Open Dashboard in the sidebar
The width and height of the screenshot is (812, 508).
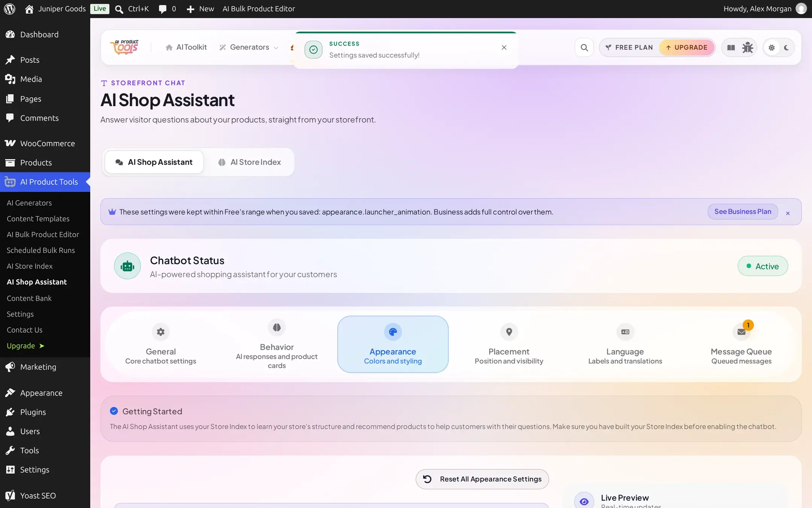click(45, 35)
